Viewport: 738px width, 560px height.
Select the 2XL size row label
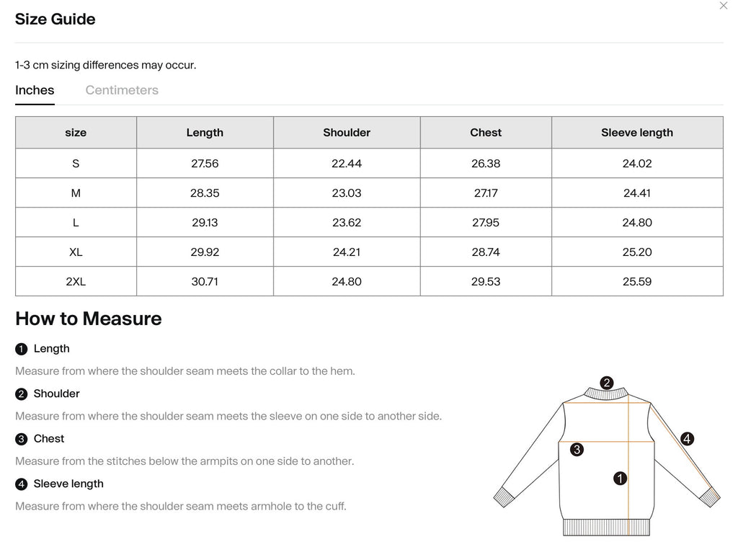(76, 282)
